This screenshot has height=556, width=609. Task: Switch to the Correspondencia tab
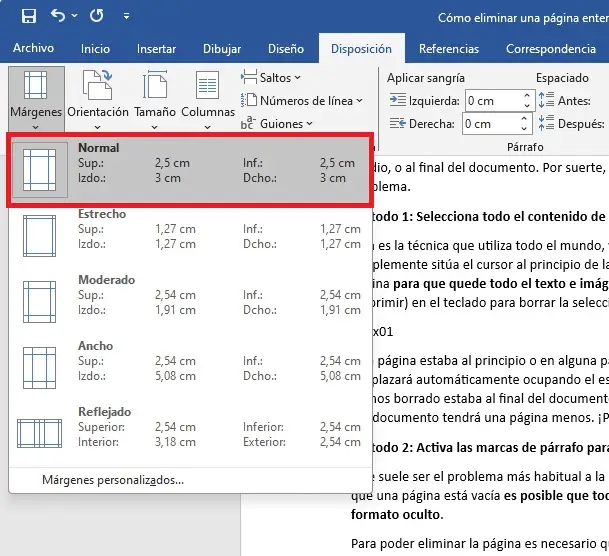[551, 49]
